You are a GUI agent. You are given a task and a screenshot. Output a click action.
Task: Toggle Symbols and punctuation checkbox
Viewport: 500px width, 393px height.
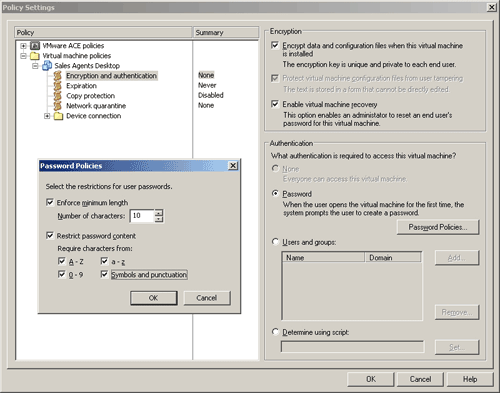point(104,274)
